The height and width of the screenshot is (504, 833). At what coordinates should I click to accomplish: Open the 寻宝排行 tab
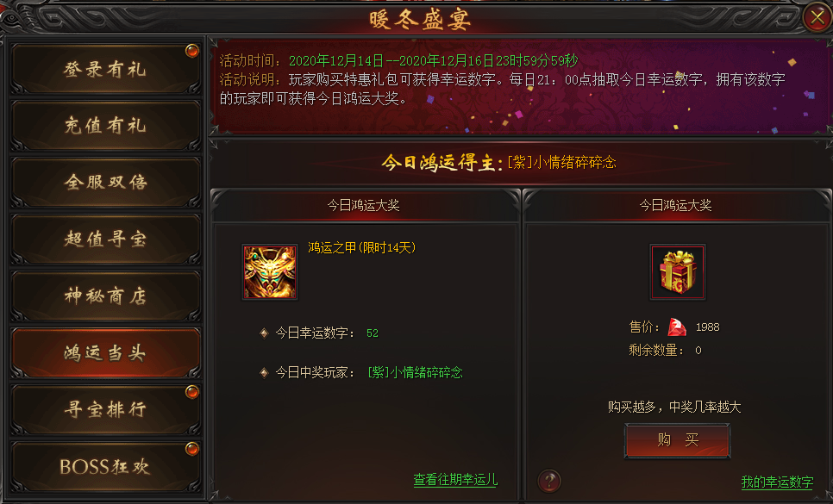[x=105, y=409]
